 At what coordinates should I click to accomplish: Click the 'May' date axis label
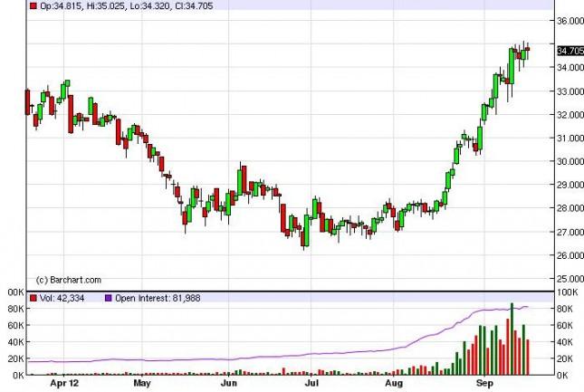tap(142, 383)
